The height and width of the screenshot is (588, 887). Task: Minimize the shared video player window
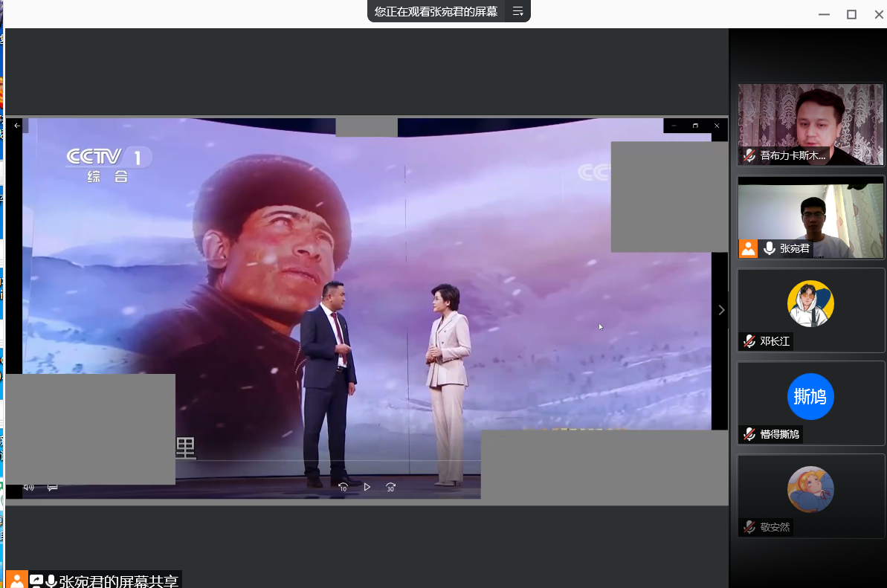coord(674,126)
